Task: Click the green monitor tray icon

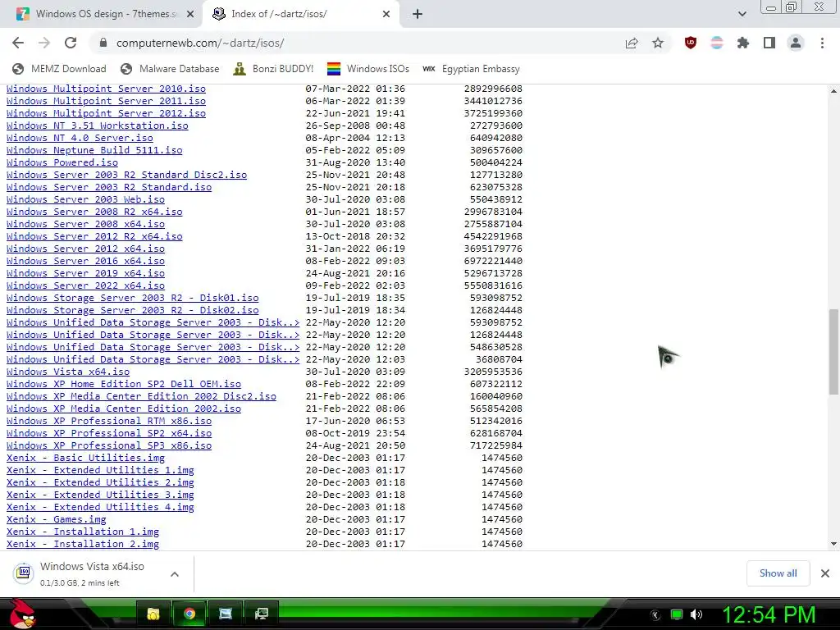Action: coord(677,614)
